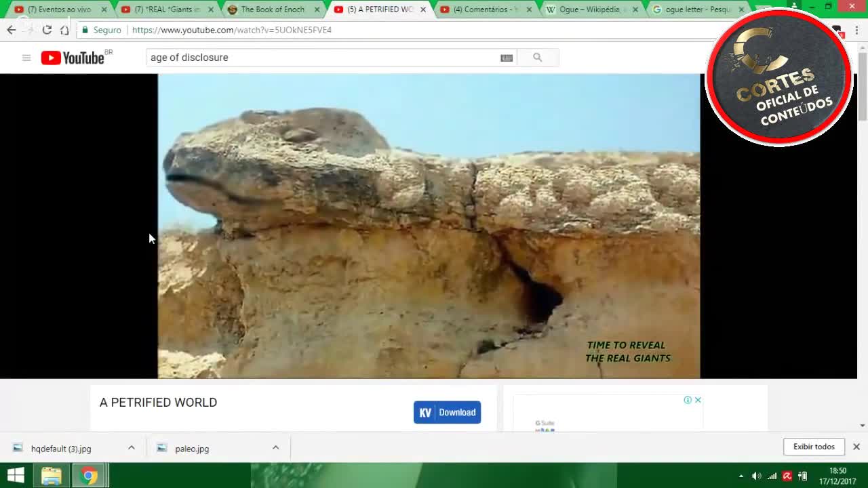Go back with the browser back arrow
Screen dimensions: 868x488
point(12,30)
